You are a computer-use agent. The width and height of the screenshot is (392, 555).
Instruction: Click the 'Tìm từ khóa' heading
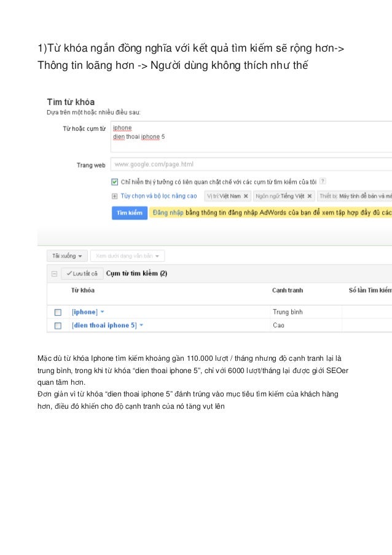click(71, 102)
